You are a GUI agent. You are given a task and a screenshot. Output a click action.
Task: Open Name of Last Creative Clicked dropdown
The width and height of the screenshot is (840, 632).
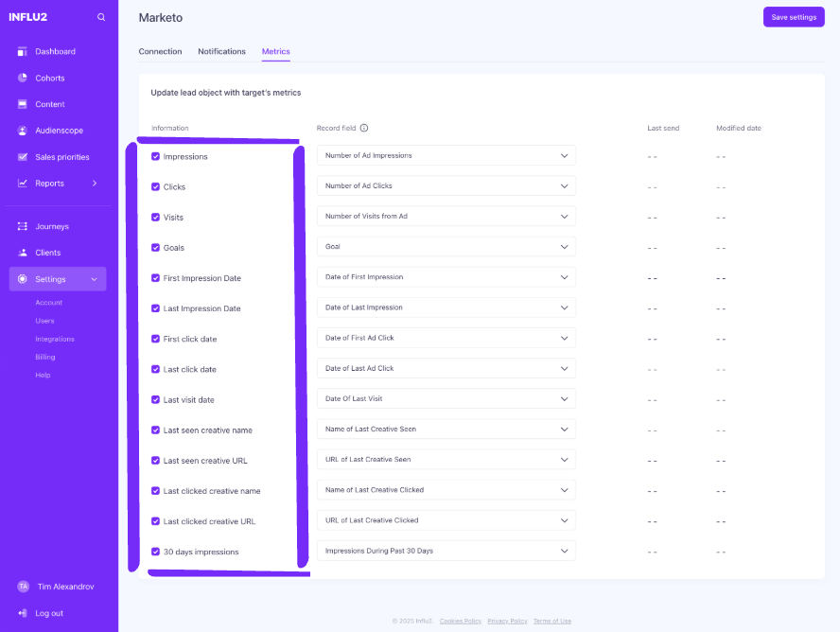pos(446,490)
